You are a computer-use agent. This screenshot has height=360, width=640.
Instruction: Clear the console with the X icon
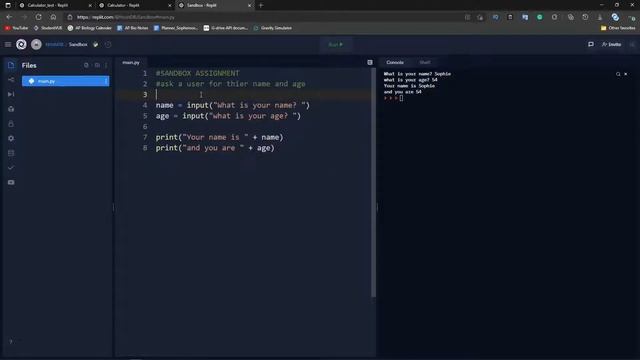coord(626,74)
